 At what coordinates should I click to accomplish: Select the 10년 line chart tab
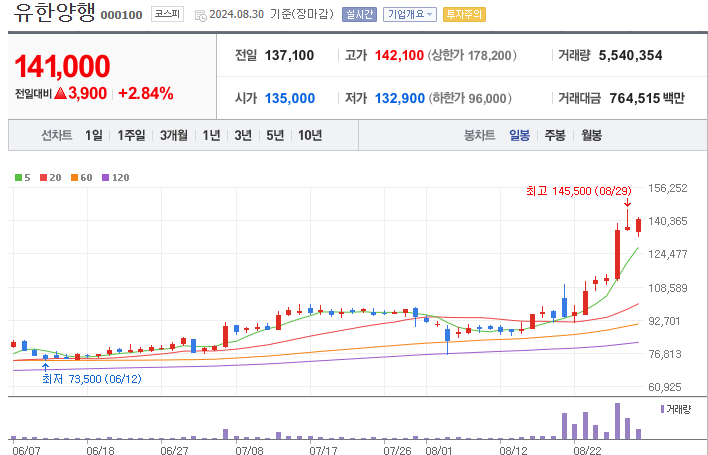pos(310,135)
